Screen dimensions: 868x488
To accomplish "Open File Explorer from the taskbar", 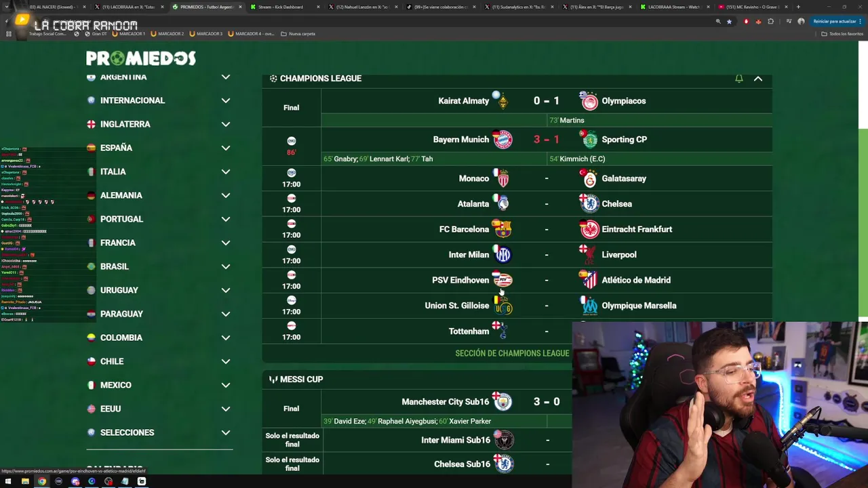I will point(25,481).
